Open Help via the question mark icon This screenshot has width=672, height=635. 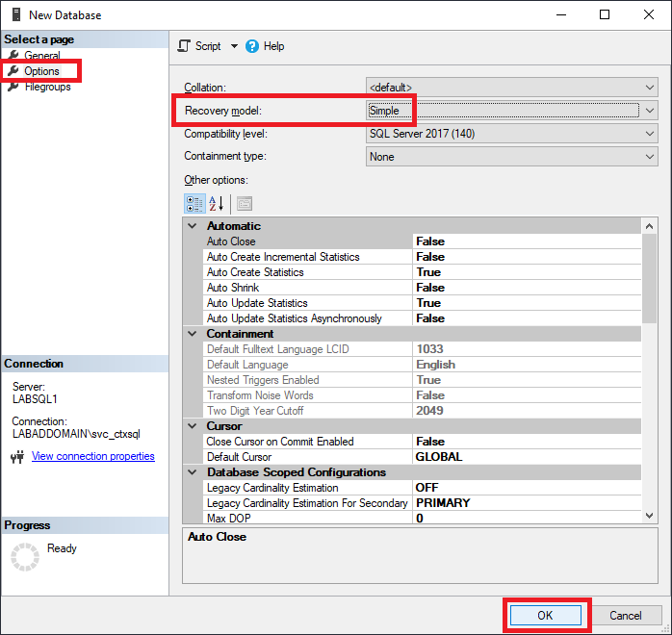click(252, 46)
